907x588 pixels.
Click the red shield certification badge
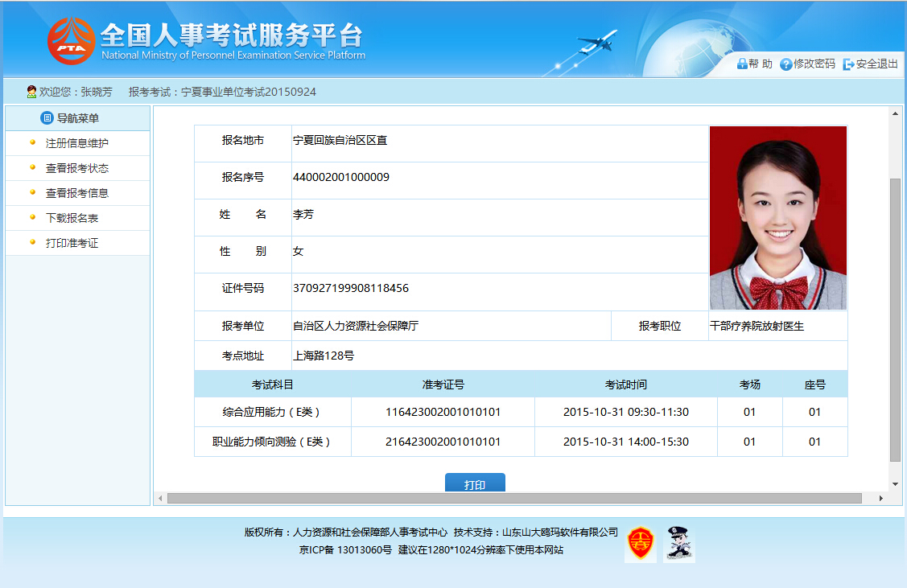point(641,544)
